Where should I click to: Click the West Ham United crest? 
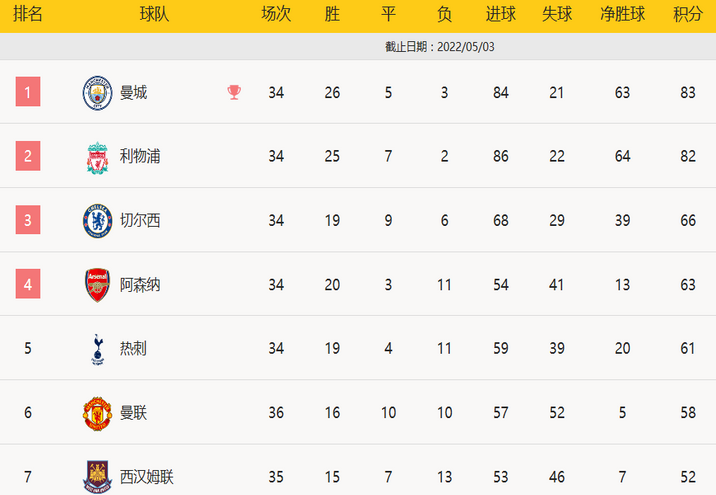tap(97, 477)
